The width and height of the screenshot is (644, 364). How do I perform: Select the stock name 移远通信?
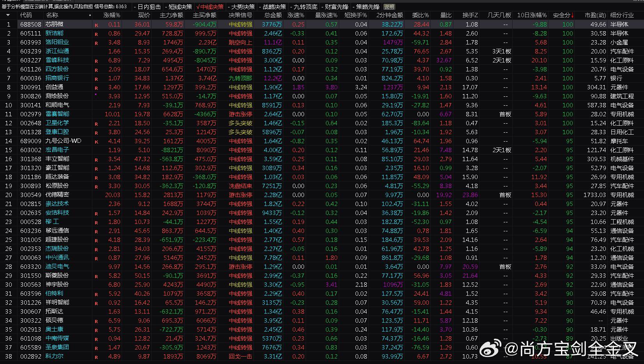pyautogui.click(x=57, y=231)
